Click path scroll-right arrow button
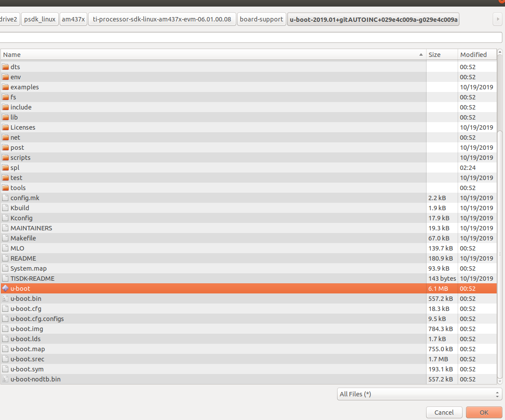Screen dimensions: 505x420 497,19
